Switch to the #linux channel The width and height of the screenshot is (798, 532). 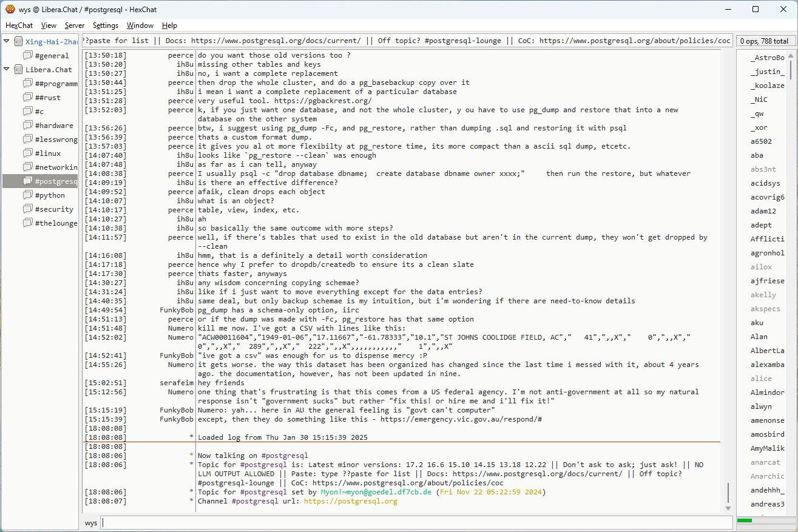tap(48, 153)
